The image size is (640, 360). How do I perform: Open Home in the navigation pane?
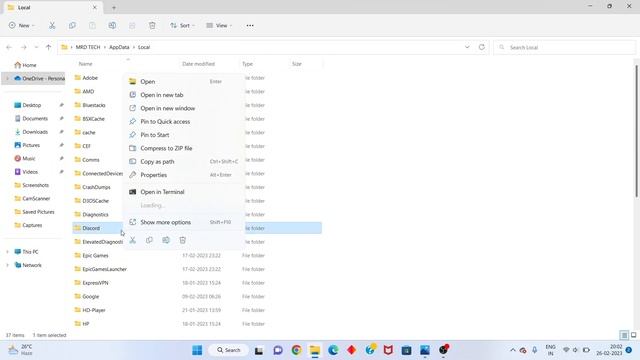point(25,65)
